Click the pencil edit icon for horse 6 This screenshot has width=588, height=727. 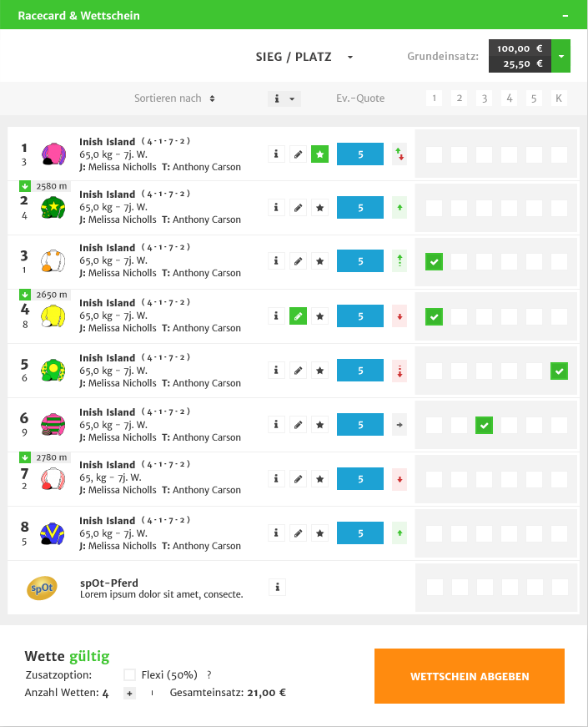tap(298, 425)
